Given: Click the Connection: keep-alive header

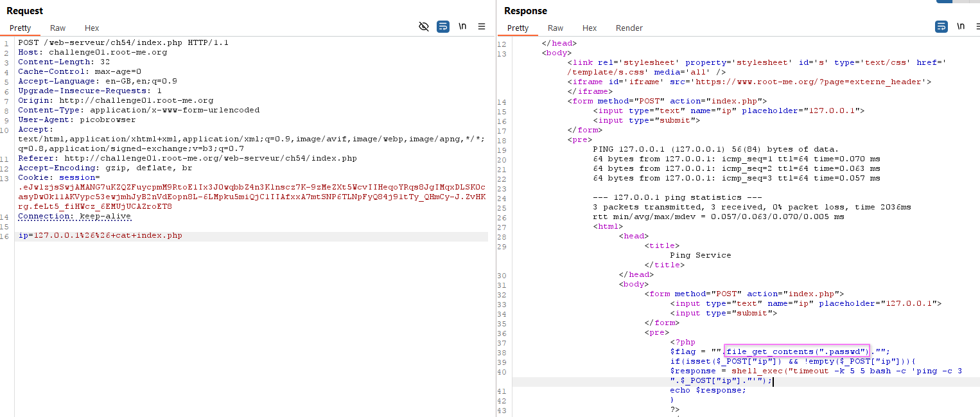Looking at the screenshot, I should 74,217.
